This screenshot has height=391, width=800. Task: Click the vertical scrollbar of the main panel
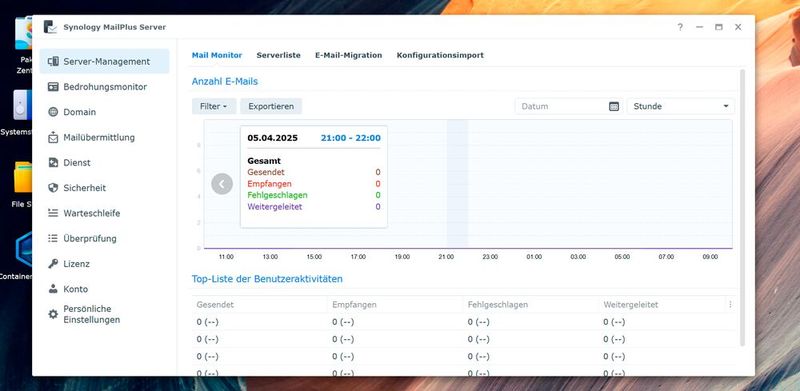(x=742, y=208)
